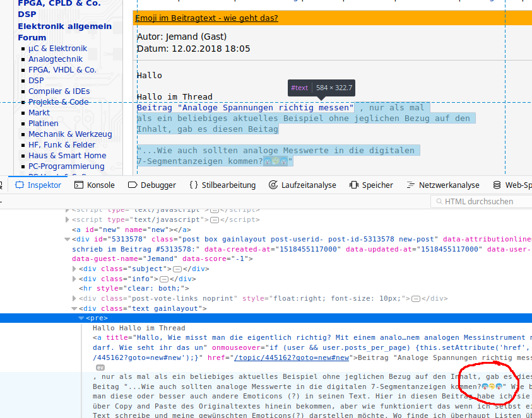
Task: Click the Laufzeitanalyse gauge icon
Action: pos(273,185)
